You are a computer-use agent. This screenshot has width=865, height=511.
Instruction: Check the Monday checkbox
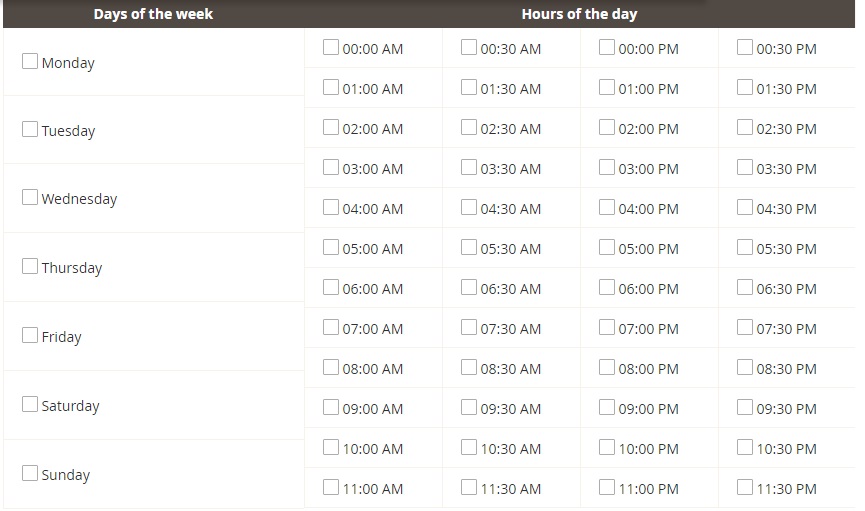tap(30, 61)
